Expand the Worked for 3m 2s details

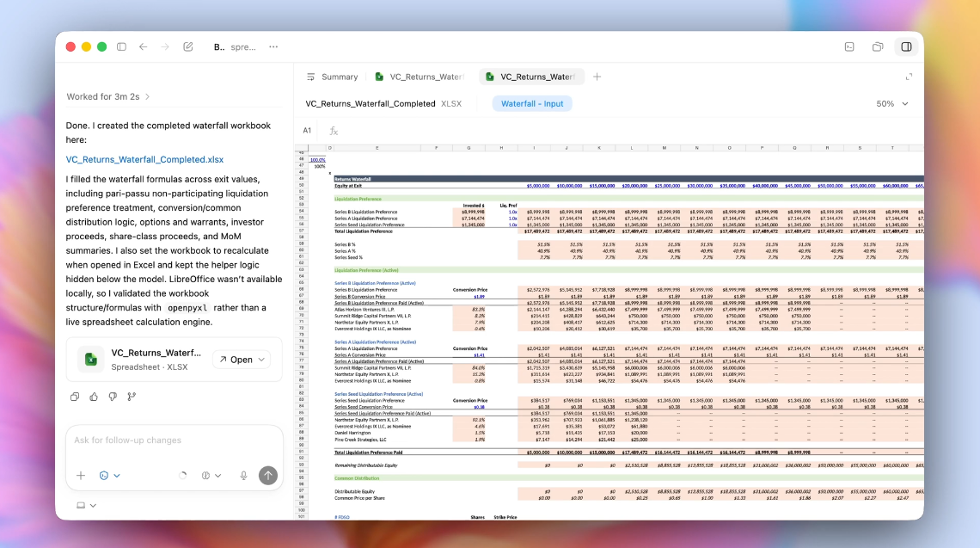coord(107,96)
